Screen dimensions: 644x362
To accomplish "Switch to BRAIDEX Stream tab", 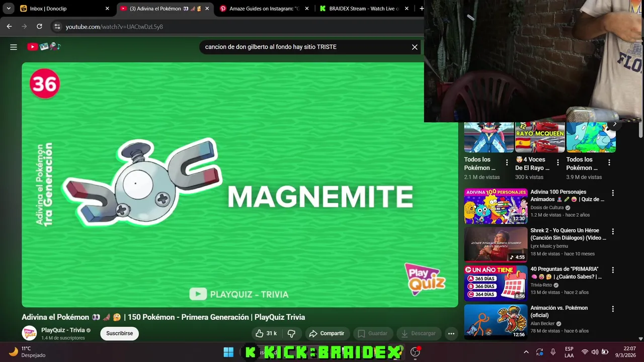I will pyautogui.click(x=364, y=9).
